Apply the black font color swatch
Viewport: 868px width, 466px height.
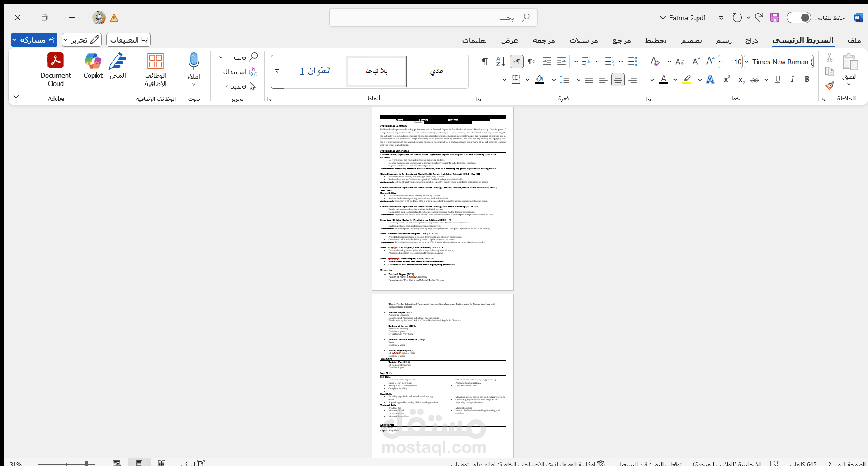click(664, 80)
